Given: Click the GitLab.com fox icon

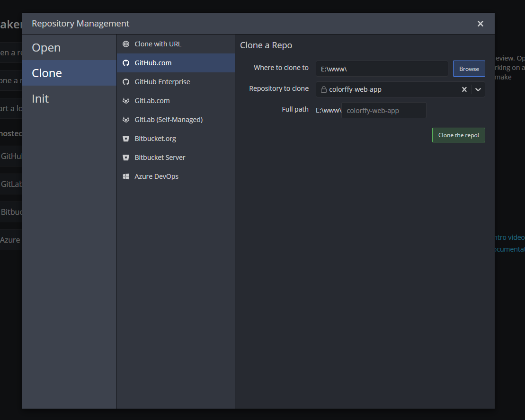Looking at the screenshot, I should point(126,101).
